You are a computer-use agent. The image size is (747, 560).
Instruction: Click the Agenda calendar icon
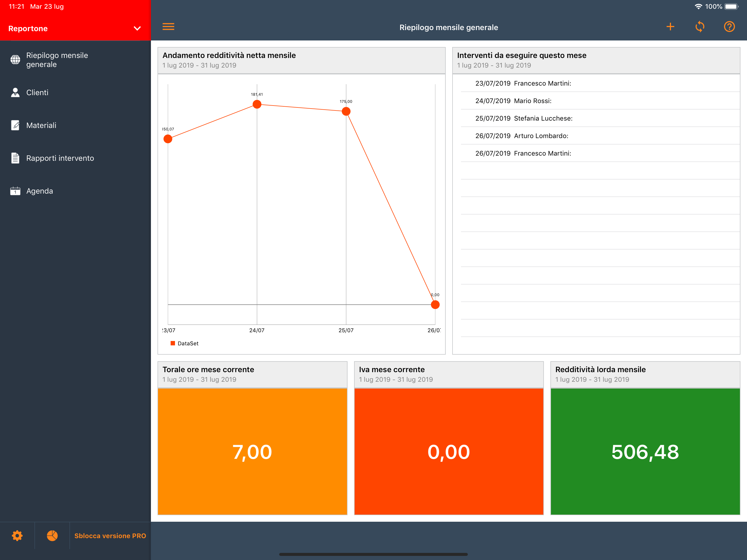point(15,191)
